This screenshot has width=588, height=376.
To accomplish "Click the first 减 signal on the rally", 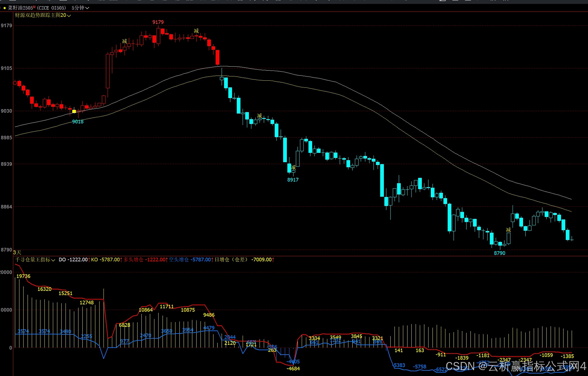I will pos(125,41).
